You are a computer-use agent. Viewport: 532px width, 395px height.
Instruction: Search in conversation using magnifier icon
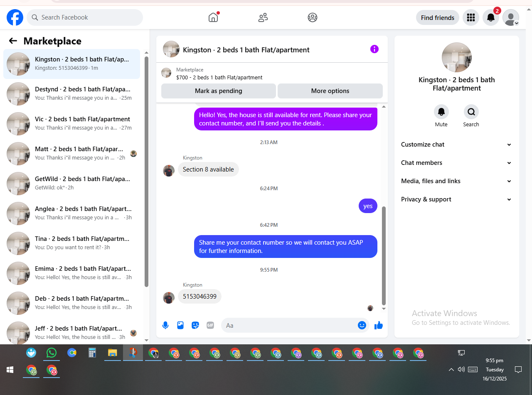coord(471,112)
